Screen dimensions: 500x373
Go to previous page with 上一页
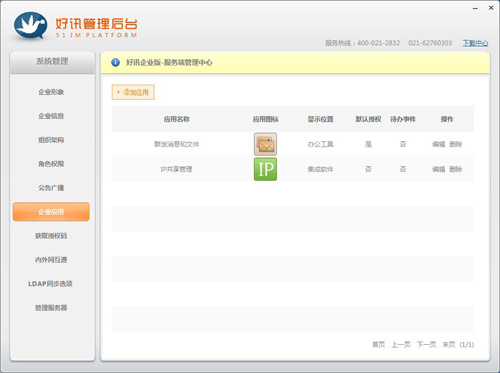click(401, 345)
